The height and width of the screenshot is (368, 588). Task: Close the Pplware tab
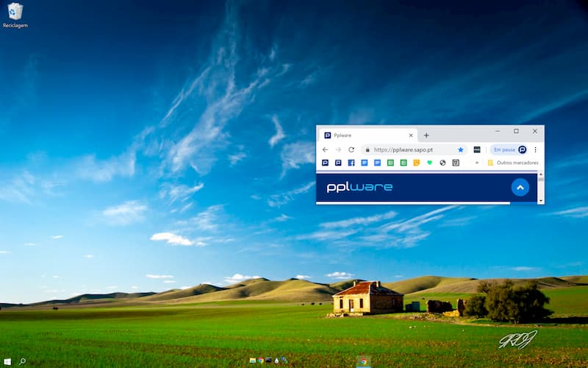click(411, 135)
